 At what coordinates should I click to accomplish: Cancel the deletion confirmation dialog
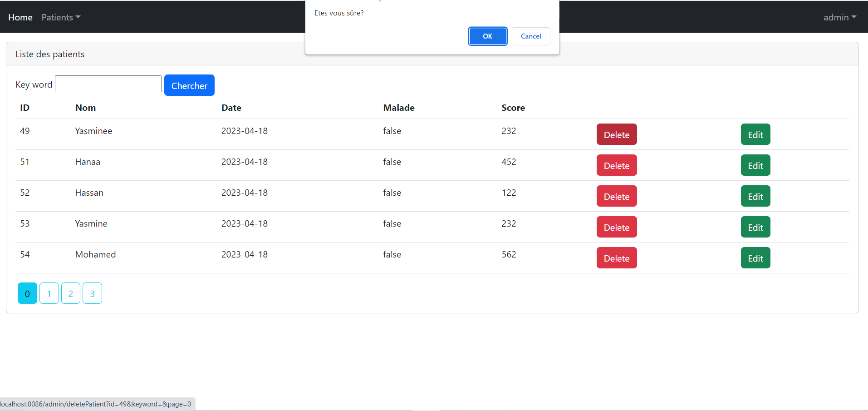pyautogui.click(x=530, y=36)
